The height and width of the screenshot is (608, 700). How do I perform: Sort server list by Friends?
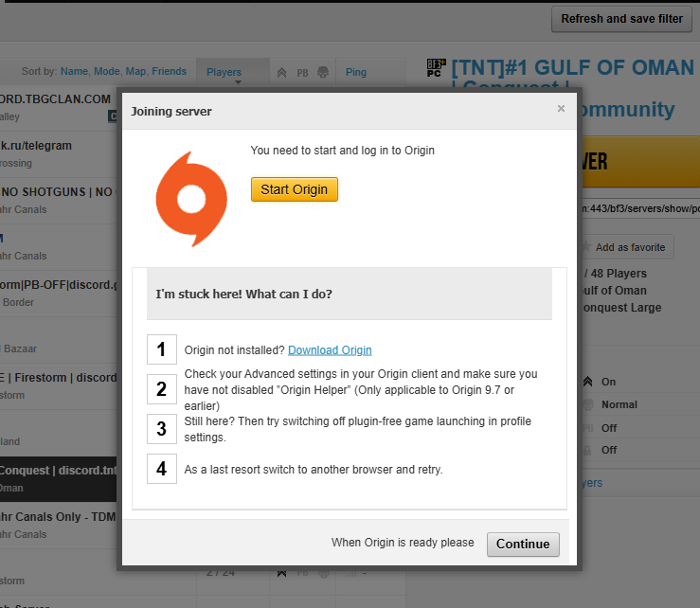[x=169, y=71]
